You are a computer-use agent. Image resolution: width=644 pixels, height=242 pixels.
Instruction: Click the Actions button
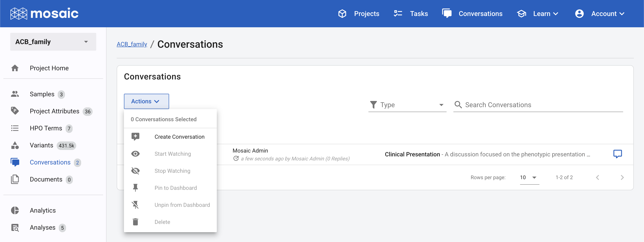coord(146,101)
